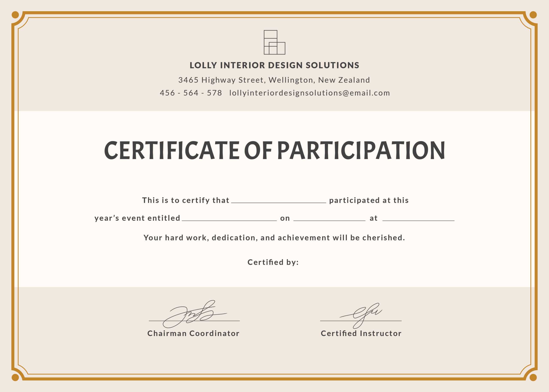The image size is (549, 392).
Task: Click the bottom-left corner ornament dot
Action: click(x=15, y=377)
